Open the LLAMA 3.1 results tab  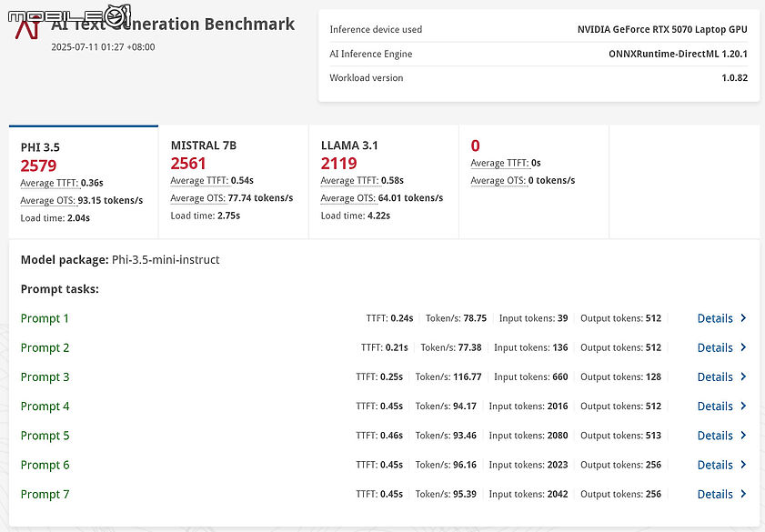(384, 182)
